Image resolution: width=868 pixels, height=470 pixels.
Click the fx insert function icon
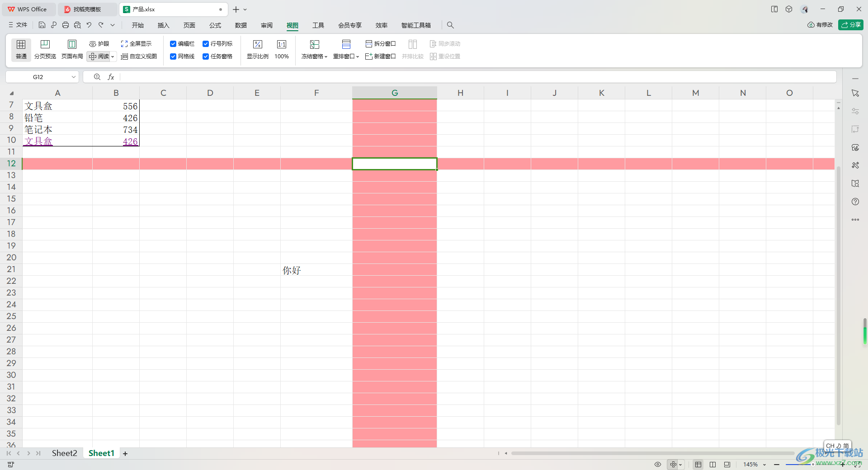(111, 77)
